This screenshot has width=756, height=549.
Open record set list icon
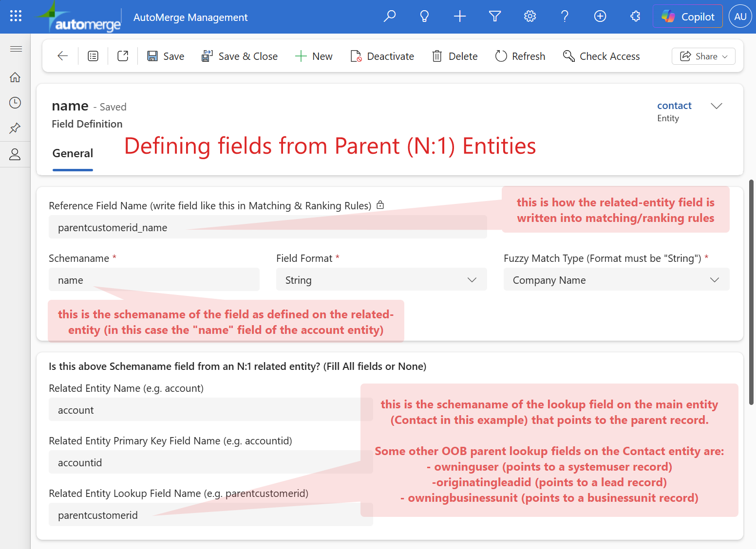tap(93, 56)
